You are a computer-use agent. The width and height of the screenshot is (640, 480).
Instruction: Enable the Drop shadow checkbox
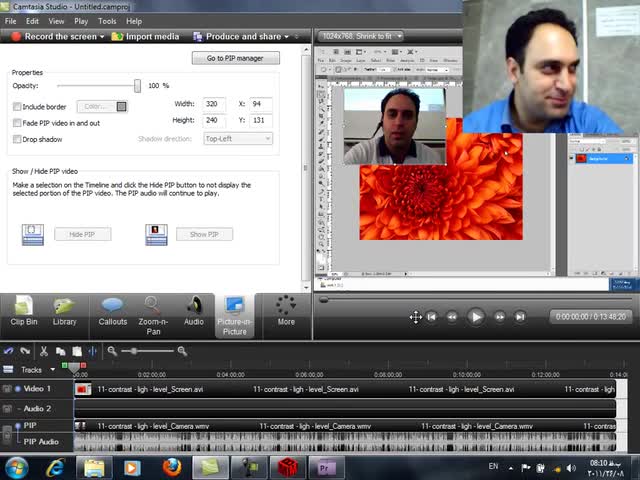[x=17, y=139]
